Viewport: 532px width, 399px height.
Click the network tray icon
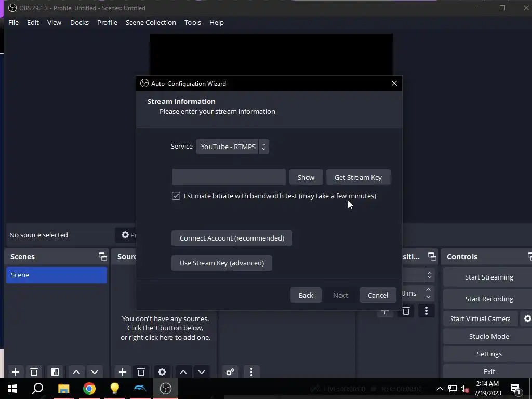pos(453,389)
